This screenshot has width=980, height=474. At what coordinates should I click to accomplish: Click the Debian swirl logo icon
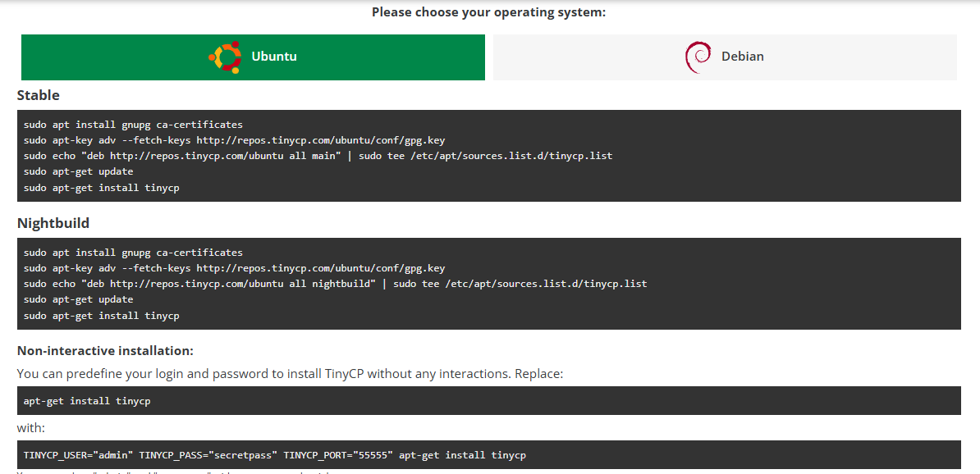click(x=698, y=57)
